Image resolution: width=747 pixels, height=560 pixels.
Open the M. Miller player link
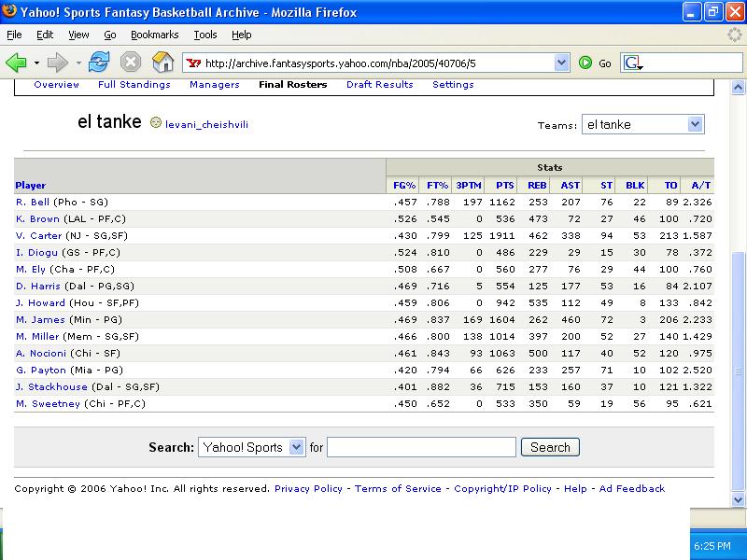click(37, 337)
